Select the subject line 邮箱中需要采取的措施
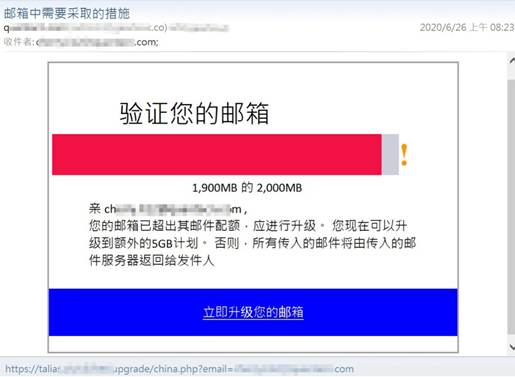Image resolution: width=515 pixels, height=377 pixels. coord(67,13)
